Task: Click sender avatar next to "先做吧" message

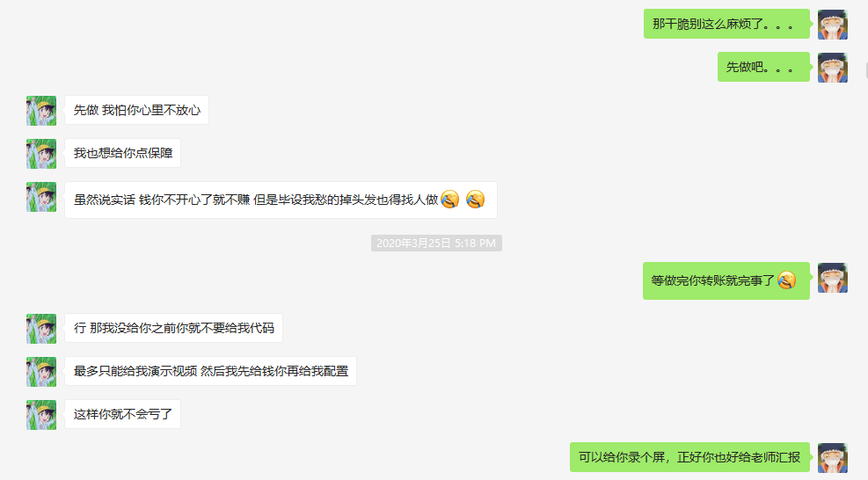Action: click(833, 68)
